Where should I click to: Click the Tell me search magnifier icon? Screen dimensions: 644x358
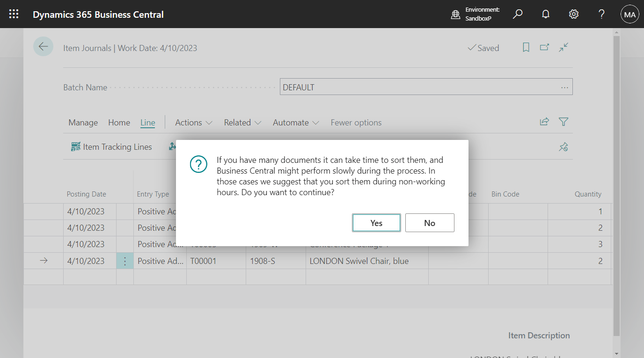pos(518,14)
